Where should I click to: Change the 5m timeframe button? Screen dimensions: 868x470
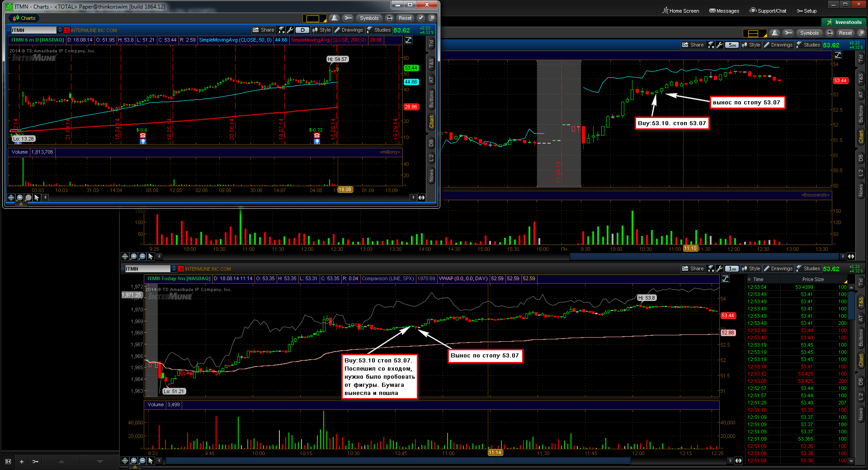(732, 45)
